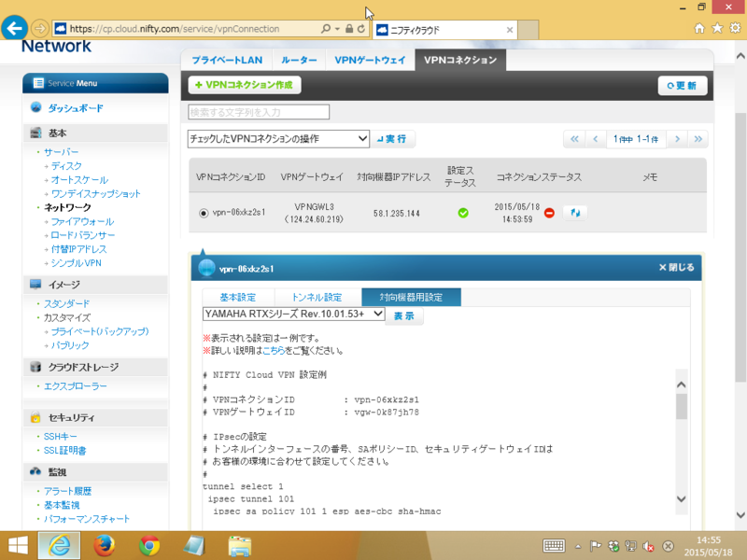Launch Firefox from taskbar
Image resolution: width=747 pixels, height=560 pixels.
(105, 546)
